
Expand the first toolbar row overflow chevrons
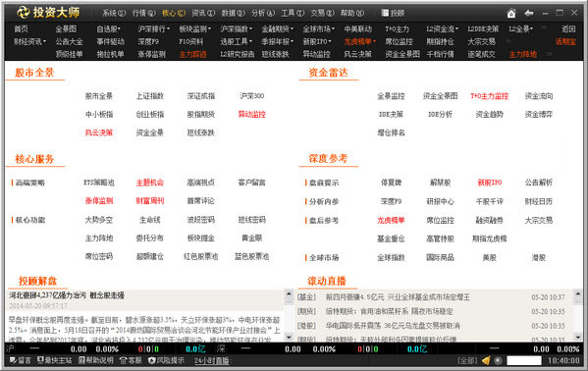tap(544, 27)
